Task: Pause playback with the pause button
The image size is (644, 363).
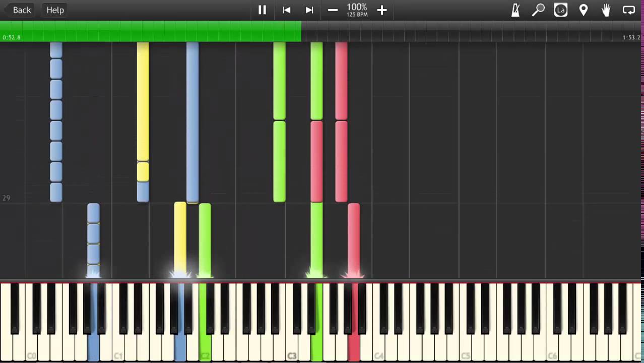Action: [x=262, y=10]
